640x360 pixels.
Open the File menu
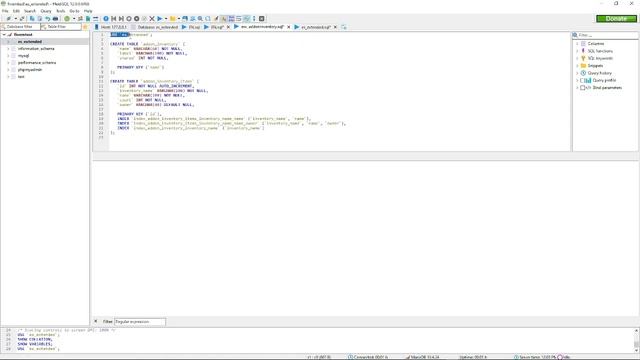pos(5,11)
